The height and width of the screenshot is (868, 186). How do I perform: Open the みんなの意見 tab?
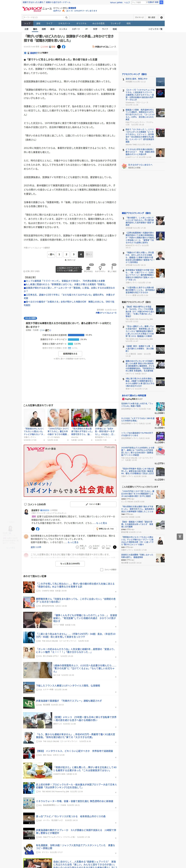[x=98, y=24]
